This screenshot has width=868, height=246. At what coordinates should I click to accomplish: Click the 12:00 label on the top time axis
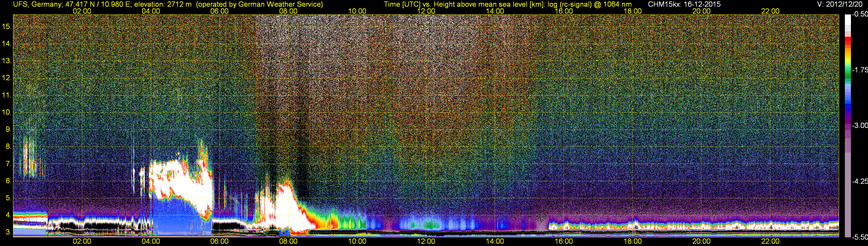[x=426, y=11]
